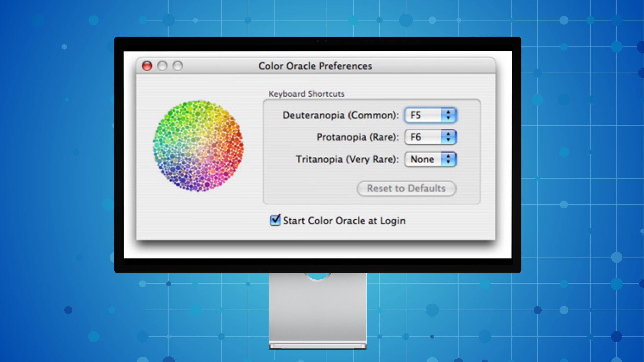Uncheck Start Color Oracle at Login

[x=275, y=220]
